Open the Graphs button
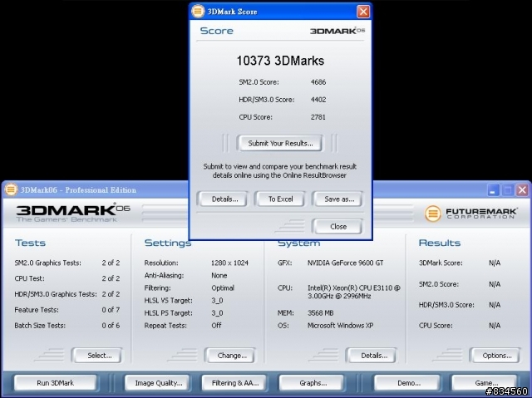532x398 pixels. coord(312,383)
